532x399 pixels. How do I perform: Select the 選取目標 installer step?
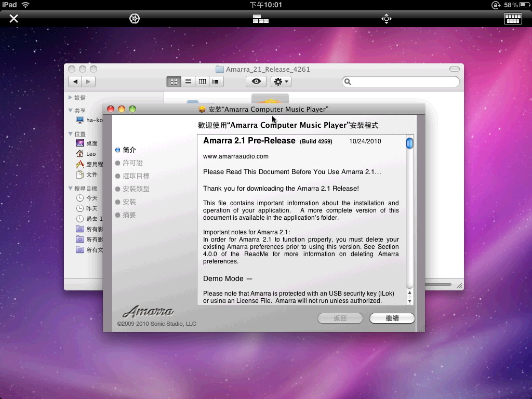pos(132,176)
